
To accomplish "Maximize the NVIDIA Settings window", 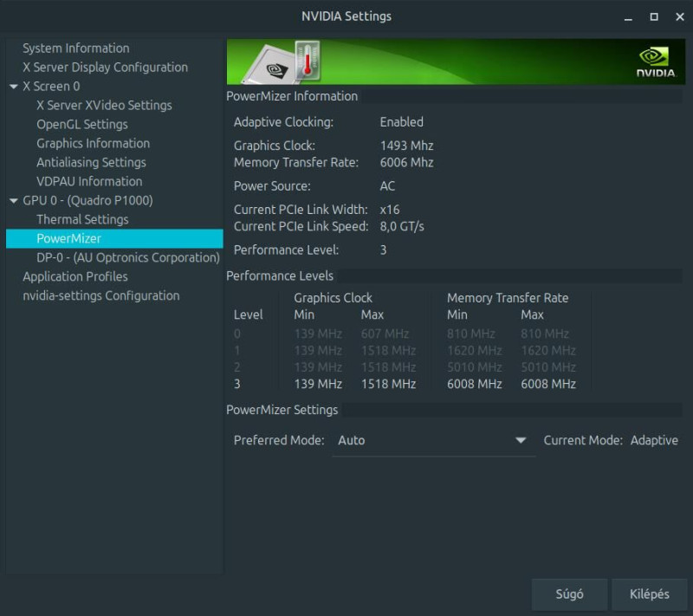I will click(x=654, y=16).
